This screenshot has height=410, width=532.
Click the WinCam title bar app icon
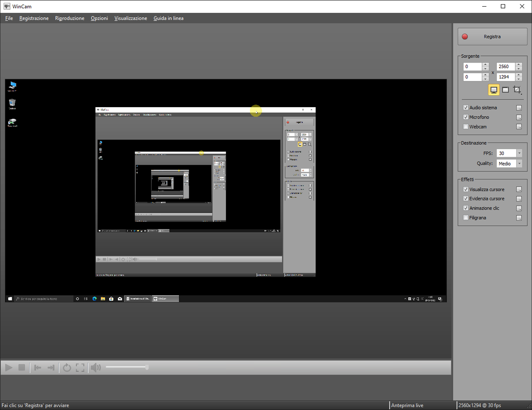[x=7, y=6]
